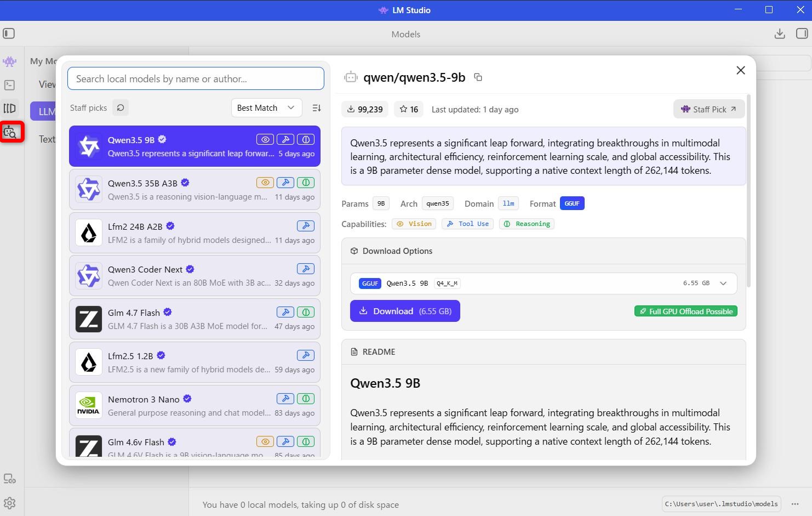
Task: Click the Vision capability tag
Action: tap(414, 224)
